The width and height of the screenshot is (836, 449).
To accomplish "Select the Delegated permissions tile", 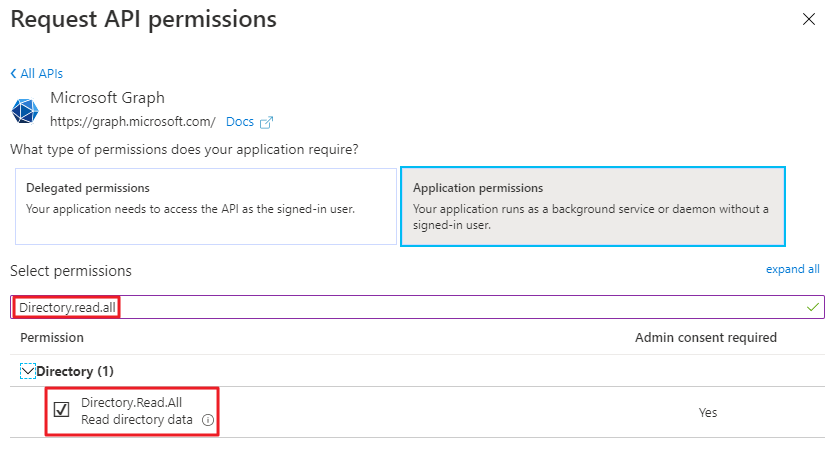I will 206,206.
